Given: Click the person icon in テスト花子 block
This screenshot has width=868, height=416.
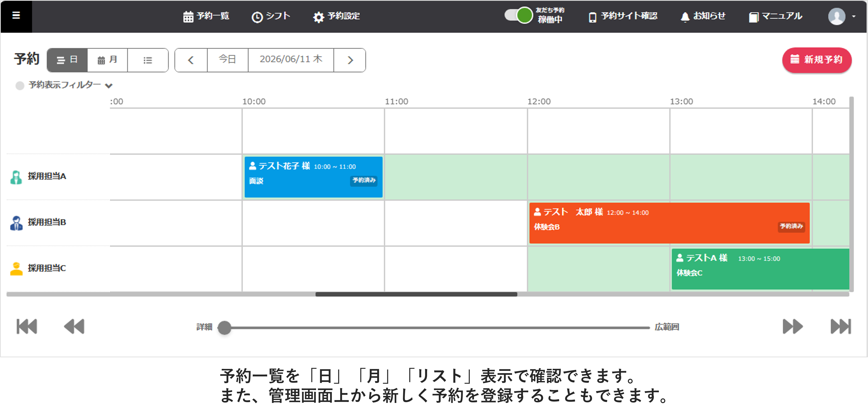Looking at the screenshot, I should 252,166.
